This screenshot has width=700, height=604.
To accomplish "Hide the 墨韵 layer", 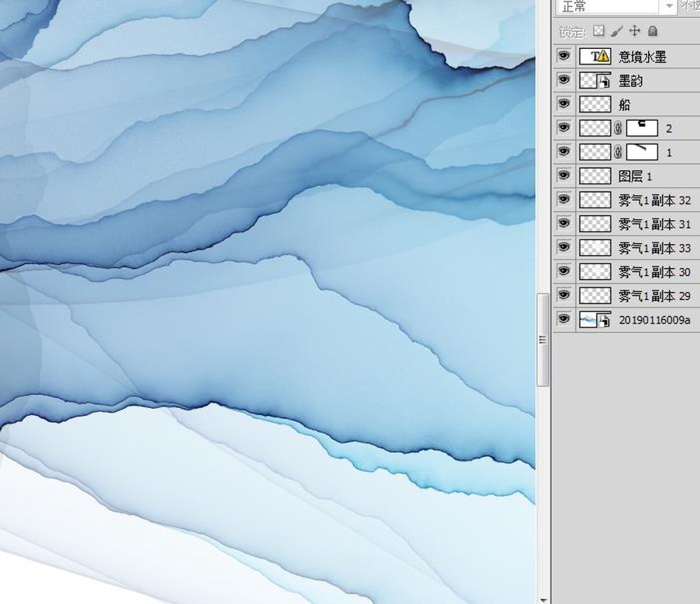I will (564, 80).
